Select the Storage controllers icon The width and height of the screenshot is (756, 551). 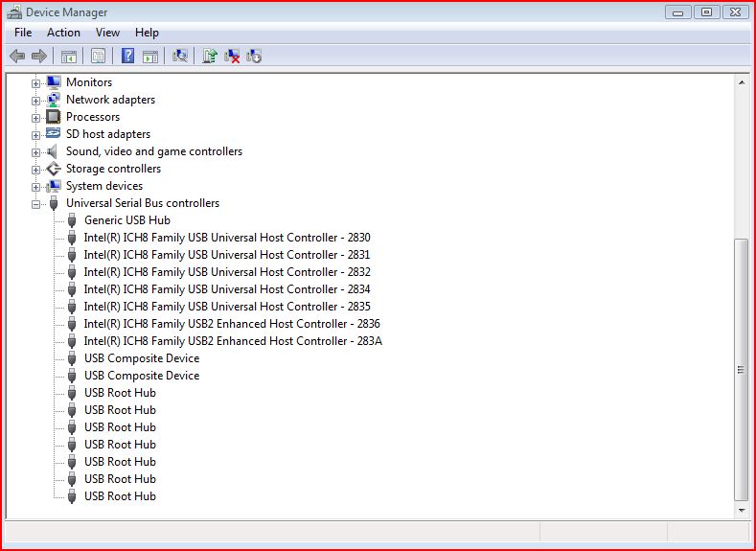pos(54,169)
